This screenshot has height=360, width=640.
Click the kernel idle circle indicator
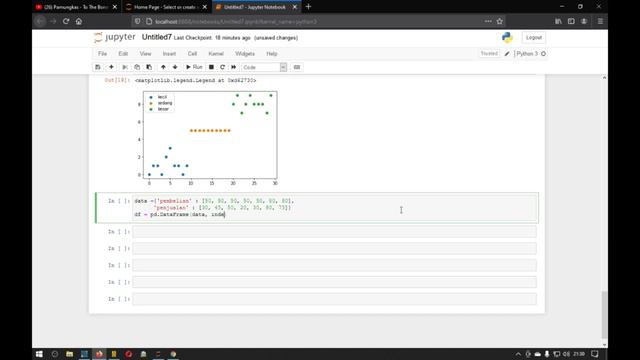tap(543, 53)
